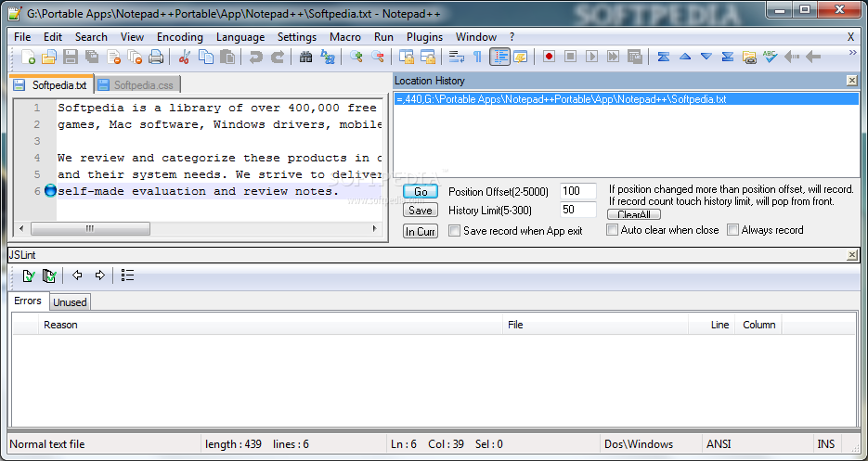
Task: Click the Save button in Location History
Action: [421, 211]
